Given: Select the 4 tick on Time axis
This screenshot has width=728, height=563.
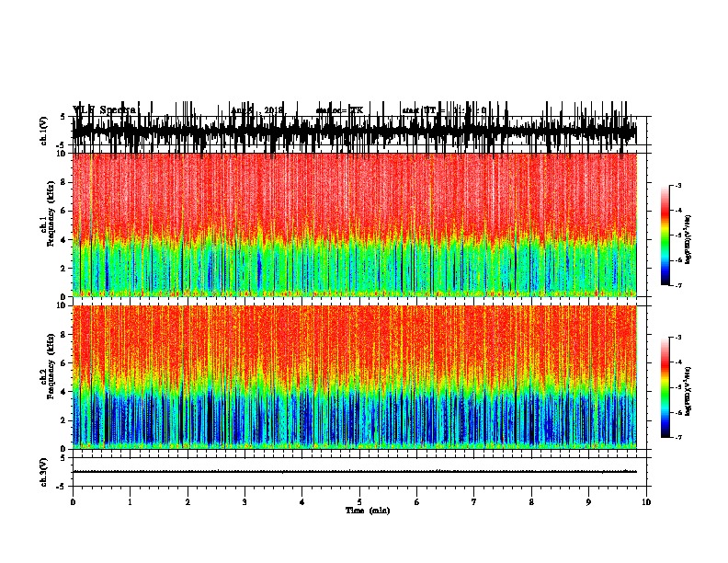Looking at the screenshot, I should point(301,502).
